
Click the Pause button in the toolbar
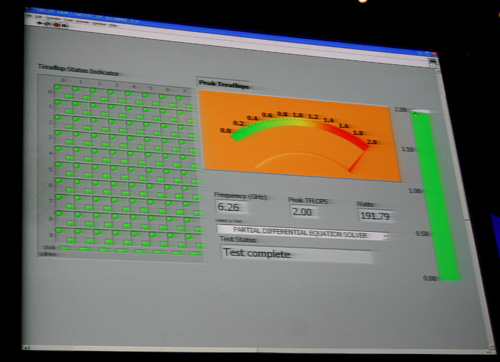(x=64, y=25)
